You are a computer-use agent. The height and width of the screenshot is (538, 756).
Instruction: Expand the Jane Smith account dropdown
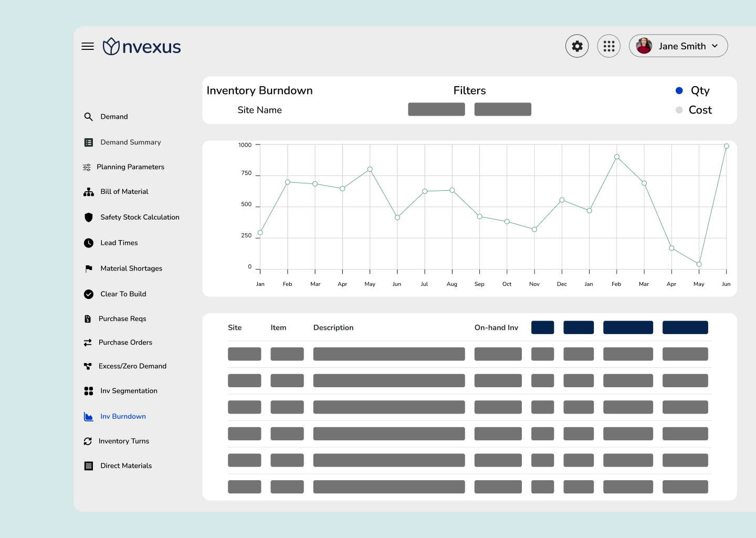point(715,46)
